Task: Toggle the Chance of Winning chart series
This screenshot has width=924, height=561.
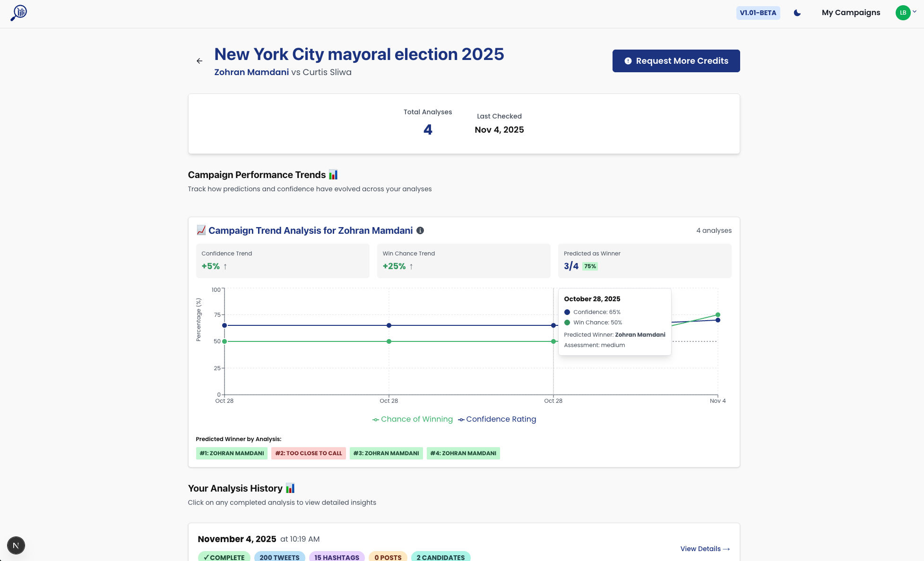Action: (x=412, y=419)
